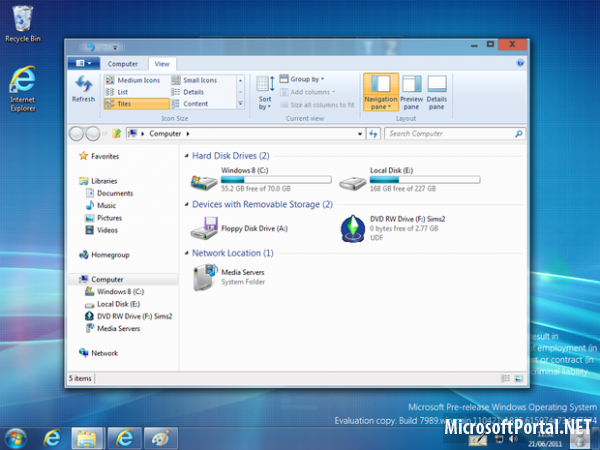Toggle the Preview pane
Screen dimensions: 600x450
(x=412, y=92)
